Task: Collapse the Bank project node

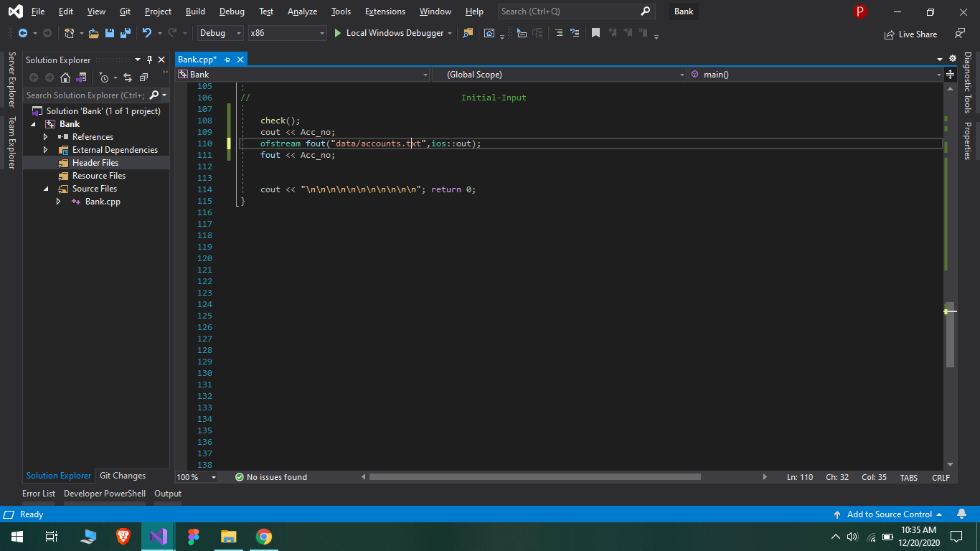Action: [32, 124]
